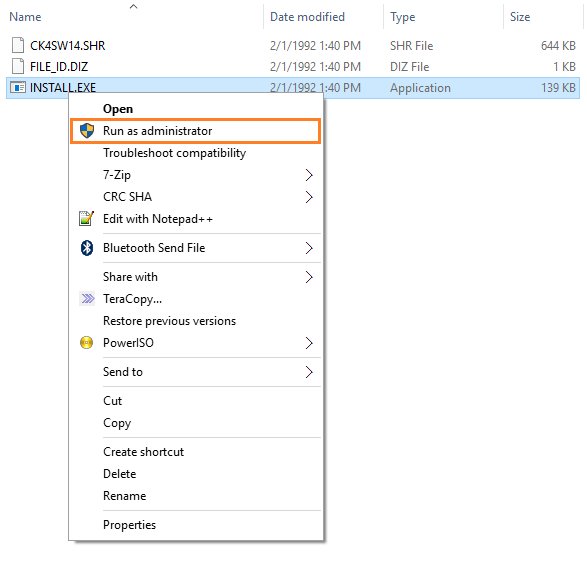Click the Size column header
The height and width of the screenshot is (582, 587).
pyautogui.click(x=520, y=17)
